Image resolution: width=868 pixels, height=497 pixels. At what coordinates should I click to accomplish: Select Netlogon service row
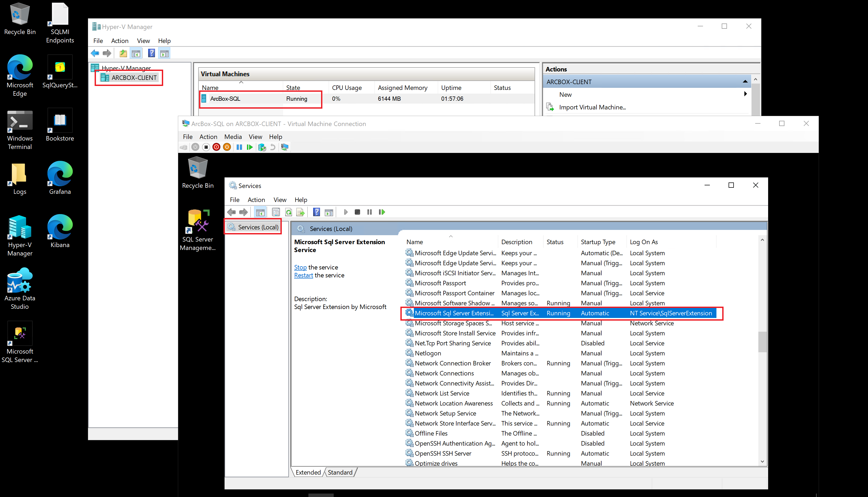(560, 353)
